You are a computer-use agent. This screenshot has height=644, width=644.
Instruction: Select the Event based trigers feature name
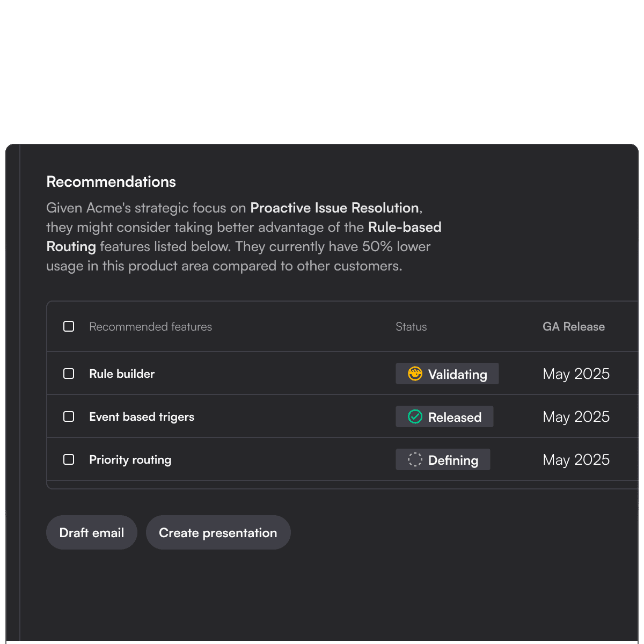point(142,417)
